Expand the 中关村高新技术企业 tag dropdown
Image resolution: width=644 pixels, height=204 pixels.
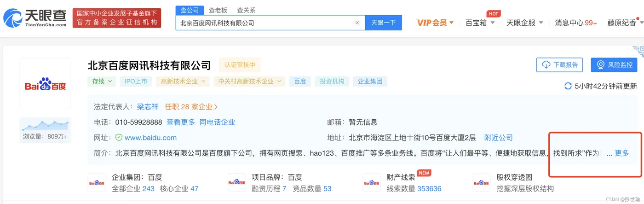coord(249,82)
